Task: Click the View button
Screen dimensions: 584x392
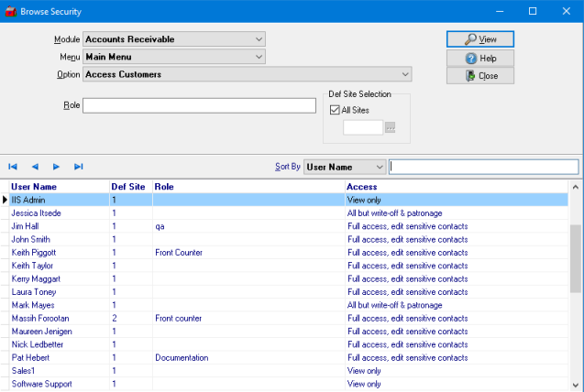Action: pyautogui.click(x=479, y=39)
